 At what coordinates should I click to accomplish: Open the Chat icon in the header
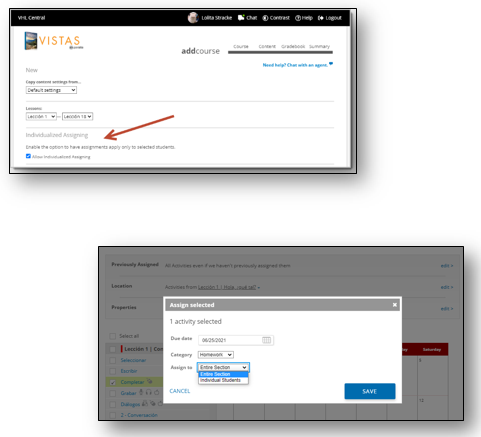[241, 18]
